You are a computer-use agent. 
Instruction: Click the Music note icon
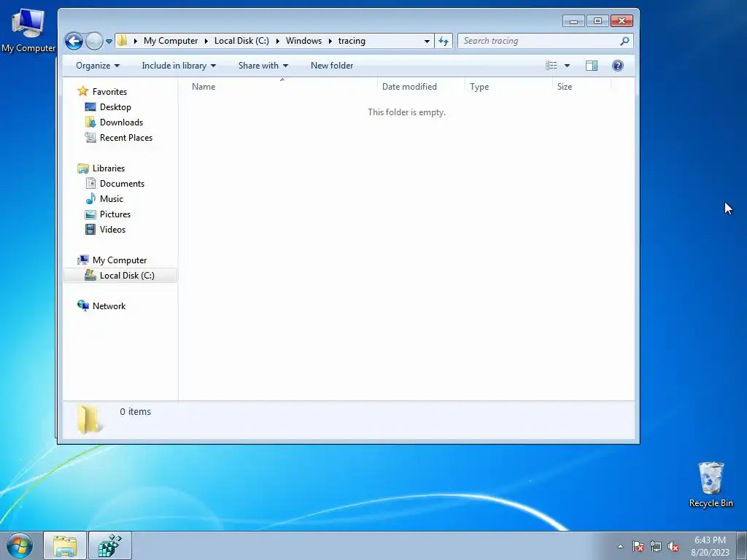[x=90, y=198]
